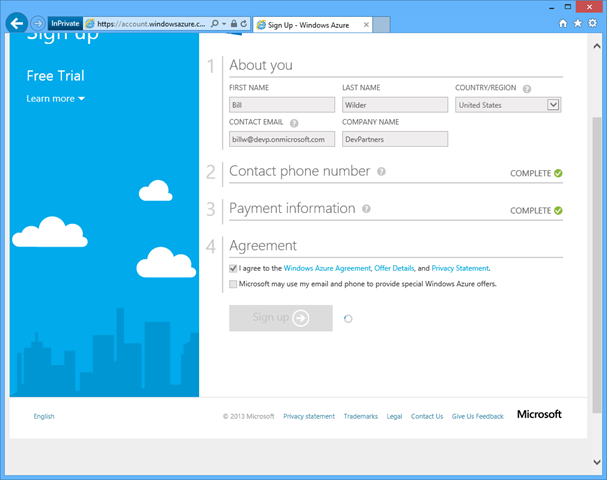Open browser Tools gear icon

(x=591, y=22)
